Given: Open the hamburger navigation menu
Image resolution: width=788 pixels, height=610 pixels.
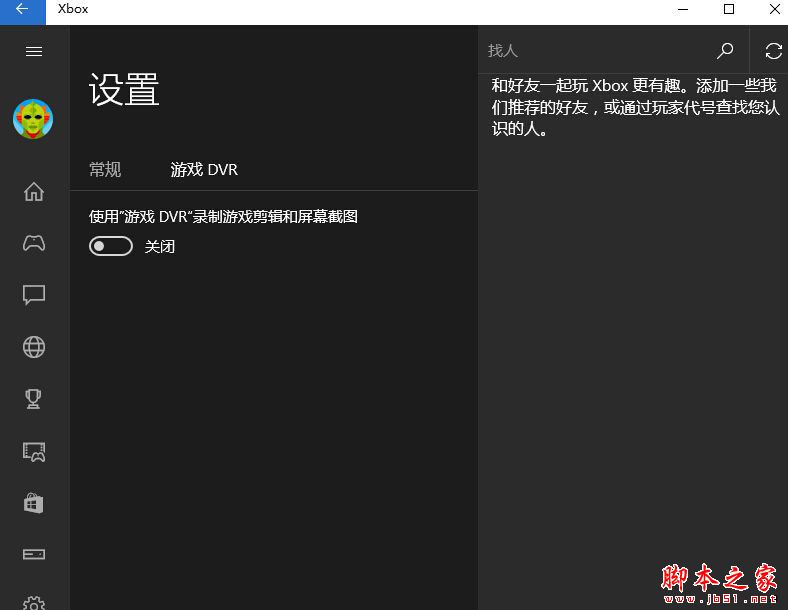Looking at the screenshot, I should (34, 51).
